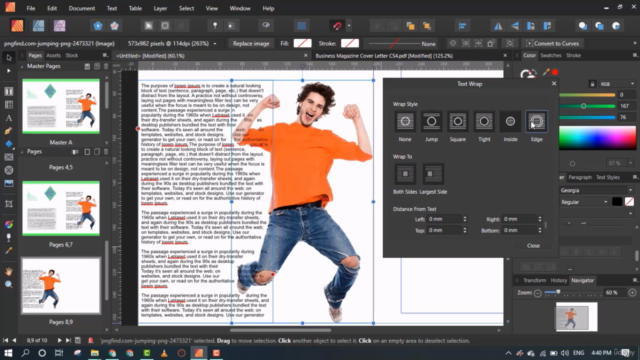Viewport: 640px width, 360px height.
Task: Open the RGB color mode dropdown
Action: tap(617, 84)
